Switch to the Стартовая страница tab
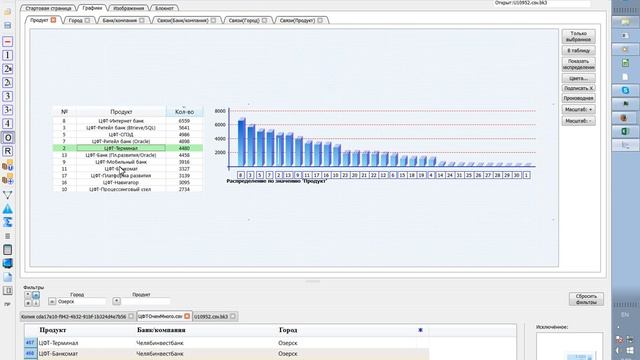 (x=48, y=8)
